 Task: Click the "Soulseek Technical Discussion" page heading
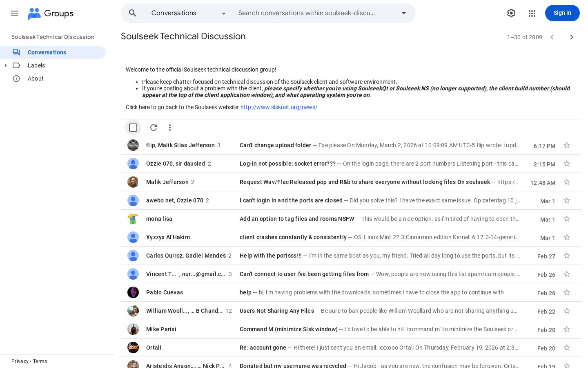click(x=183, y=36)
